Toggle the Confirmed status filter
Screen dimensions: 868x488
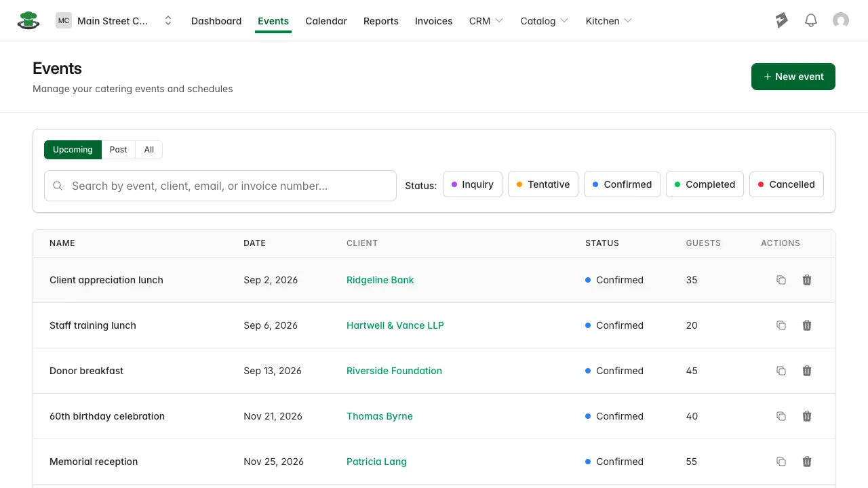point(622,184)
